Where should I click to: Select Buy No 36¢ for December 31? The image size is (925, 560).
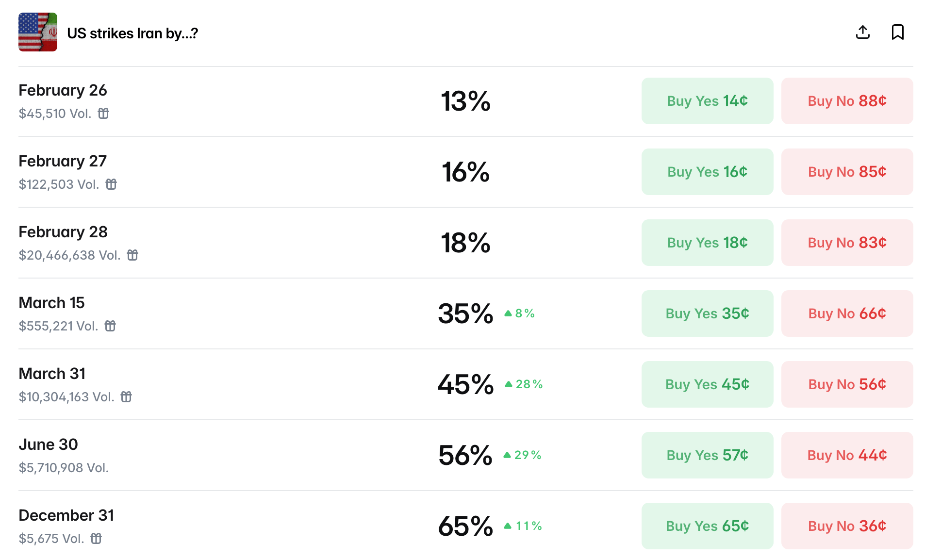point(847,526)
